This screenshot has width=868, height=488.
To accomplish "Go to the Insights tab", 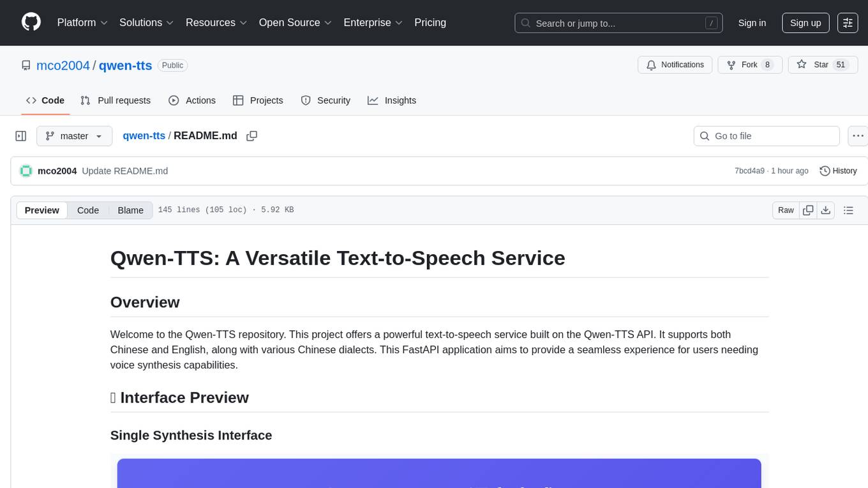I will point(392,100).
